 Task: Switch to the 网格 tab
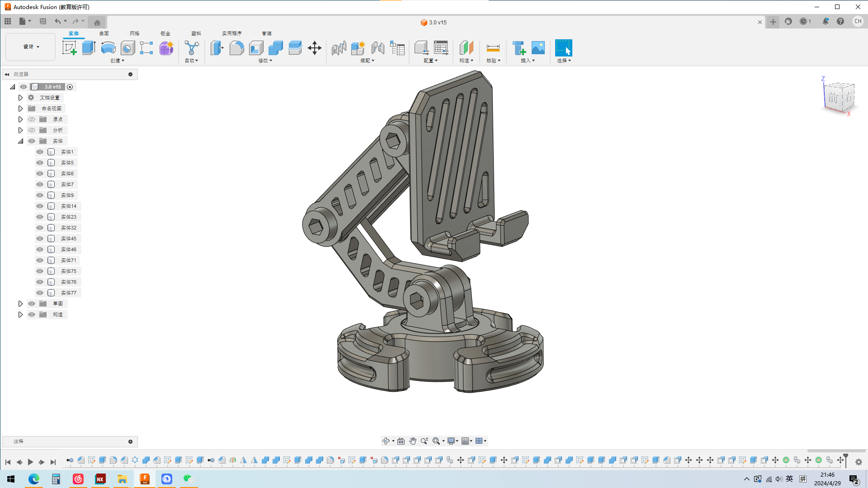pyautogui.click(x=135, y=33)
